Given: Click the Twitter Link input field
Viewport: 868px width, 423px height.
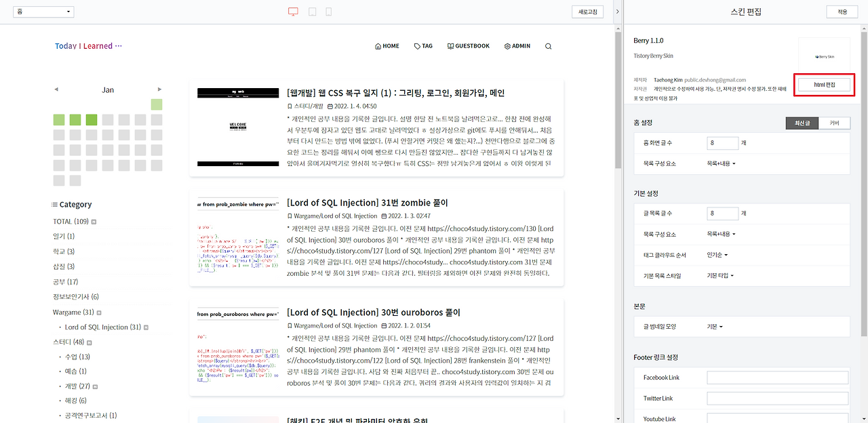Looking at the screenshot, I should [778, 399].
